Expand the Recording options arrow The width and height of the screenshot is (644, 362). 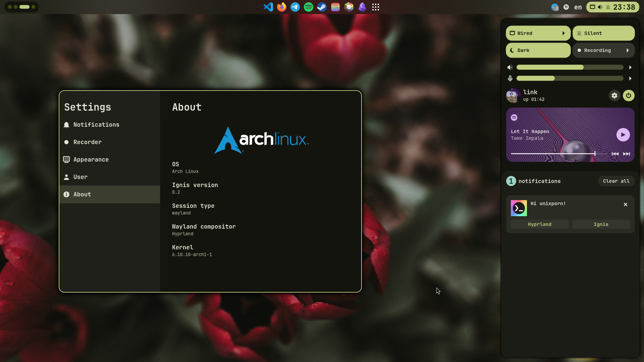(x=628, y=50)
